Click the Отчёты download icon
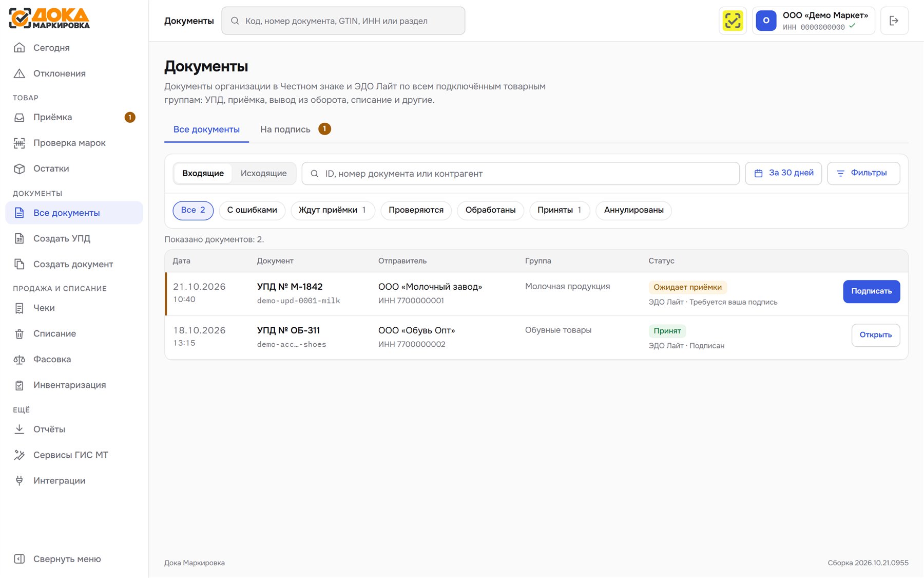Screen dimensions: 924x578 [20, 429]
